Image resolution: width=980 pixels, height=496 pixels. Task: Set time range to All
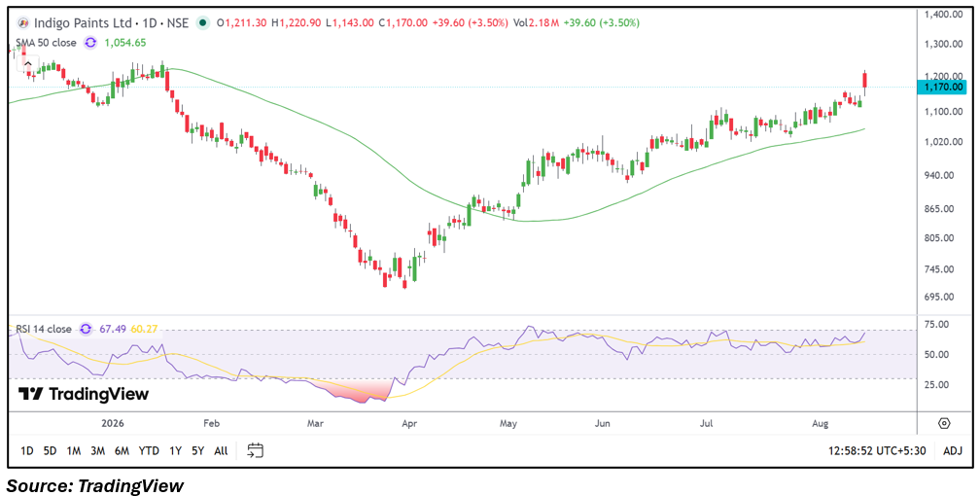click(x=221, y=450)
